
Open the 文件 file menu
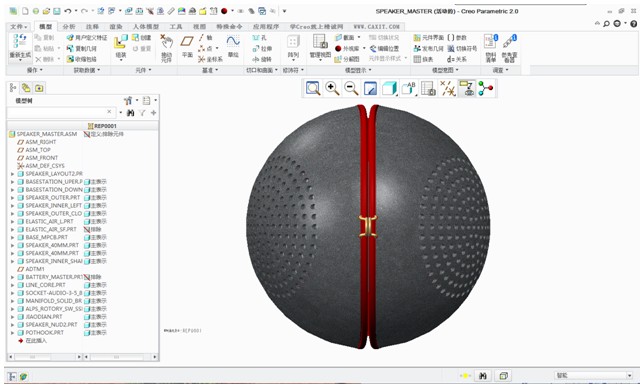click(18, 27)
